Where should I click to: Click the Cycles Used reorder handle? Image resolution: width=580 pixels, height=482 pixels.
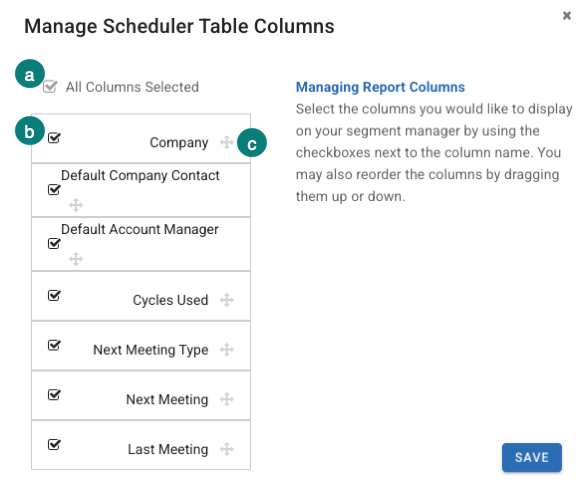pos(226,300)
